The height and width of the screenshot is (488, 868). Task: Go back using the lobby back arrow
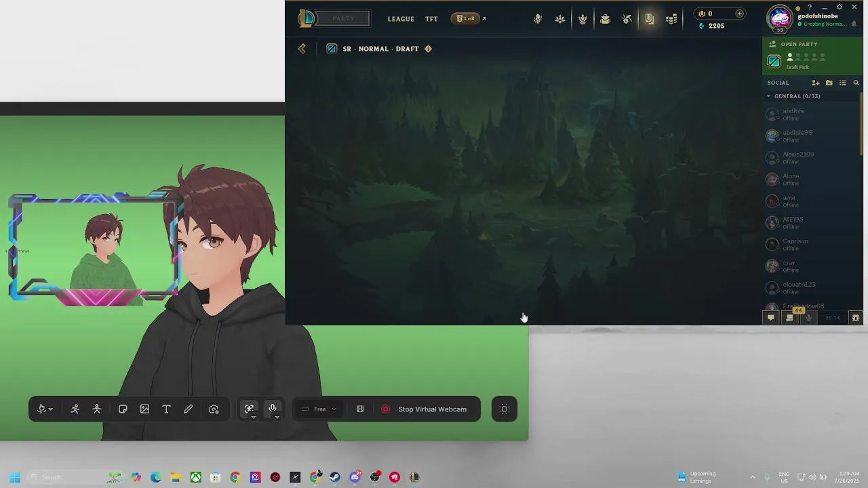pos(302,49)
